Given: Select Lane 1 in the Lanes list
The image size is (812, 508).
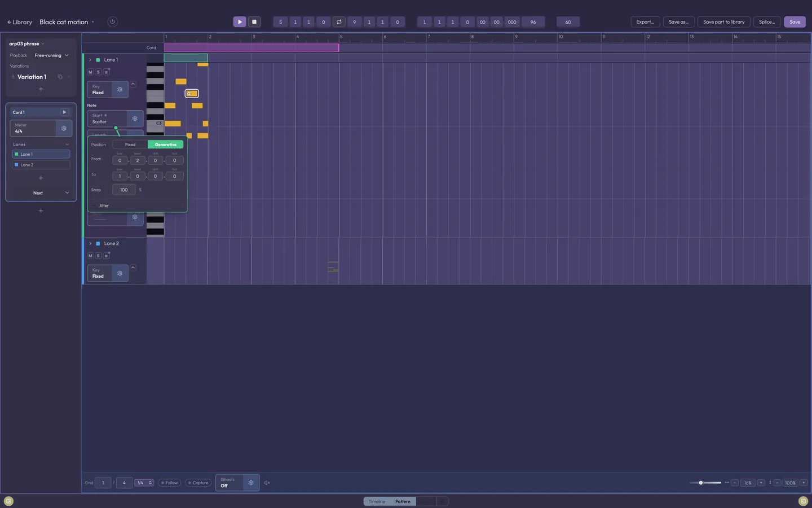Looking at the screenshot, I should (x=41, y=154).
